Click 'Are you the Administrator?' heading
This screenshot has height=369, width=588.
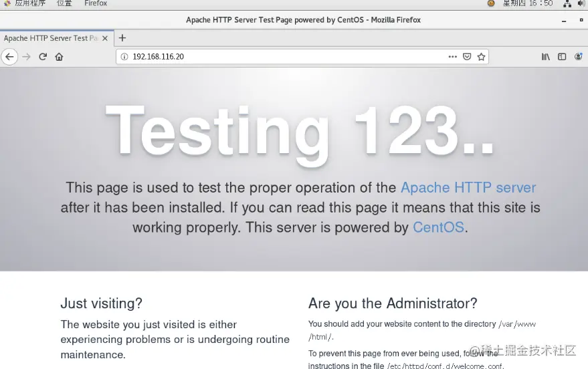pyautogui.click(x=393, y=303)
